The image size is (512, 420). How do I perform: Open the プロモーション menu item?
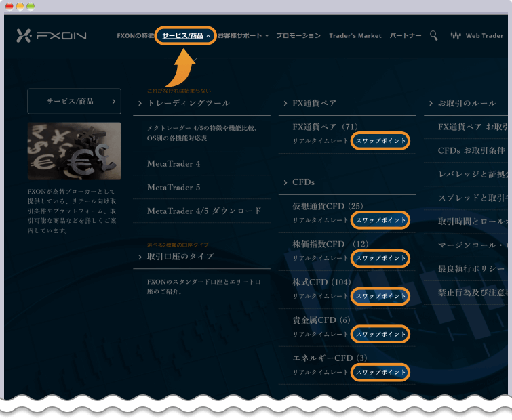pyautogui.click(x=298, y=35)
